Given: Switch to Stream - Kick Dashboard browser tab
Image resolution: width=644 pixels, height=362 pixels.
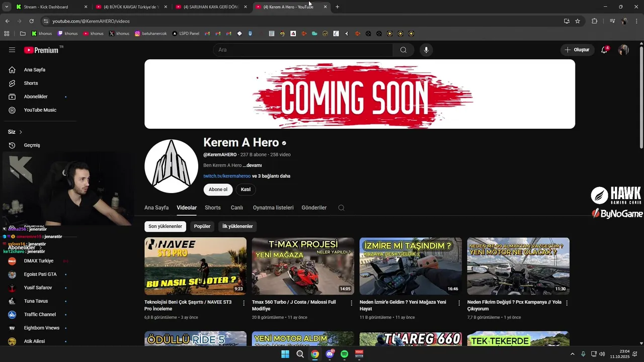Looking at the screenshot, I should tap(51, 7).
